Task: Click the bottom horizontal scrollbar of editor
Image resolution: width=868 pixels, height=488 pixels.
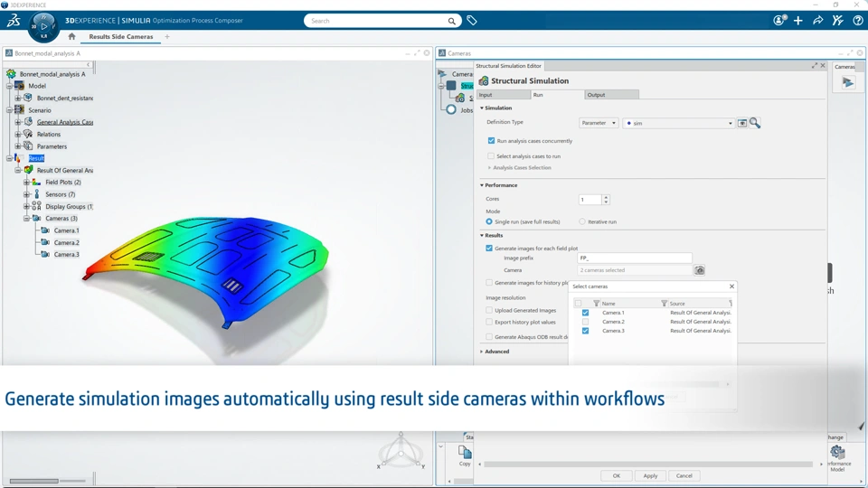Action: point(649,465)
